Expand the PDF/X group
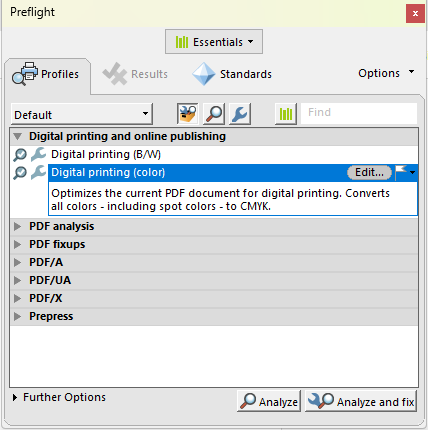Viewport: 428px width, 430px height. (17, 299)
